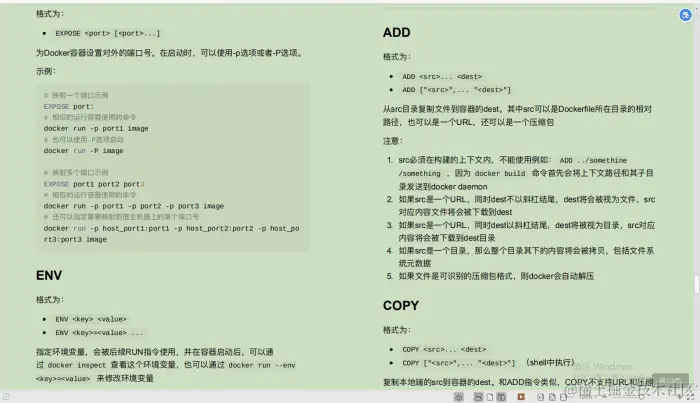Click the 'COPY <src>... <dest>' bullet
700x403 pixels.
[x=444, y=349]
